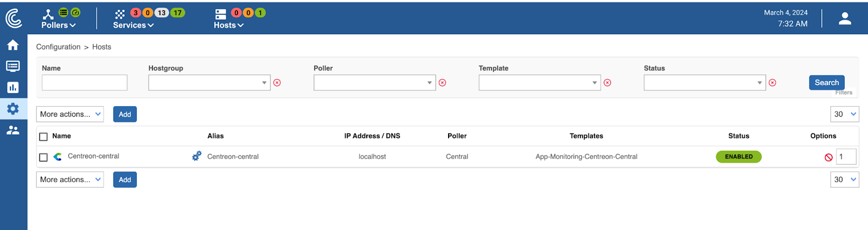Click the red critical services counter 3
The height and width of the screenshot is (230, 868).
[136, 12]
